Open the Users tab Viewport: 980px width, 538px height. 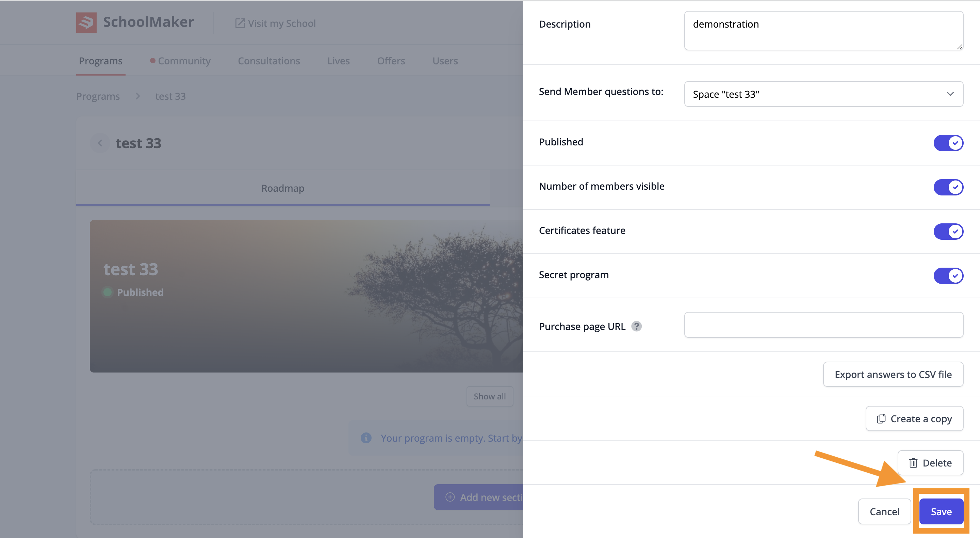coord(445,61)
